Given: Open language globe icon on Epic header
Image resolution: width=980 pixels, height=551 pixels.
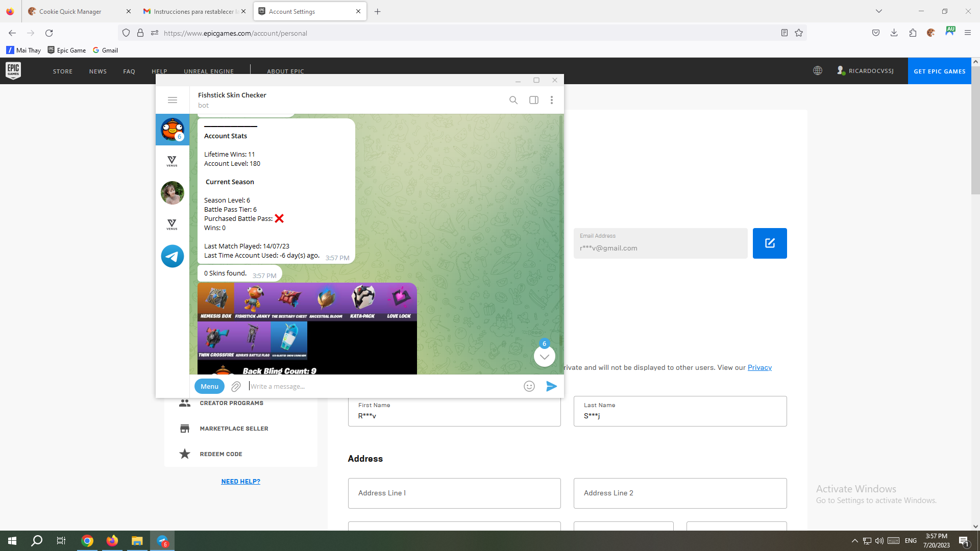Looking at the screenshot, I should [x=818, y=71].
